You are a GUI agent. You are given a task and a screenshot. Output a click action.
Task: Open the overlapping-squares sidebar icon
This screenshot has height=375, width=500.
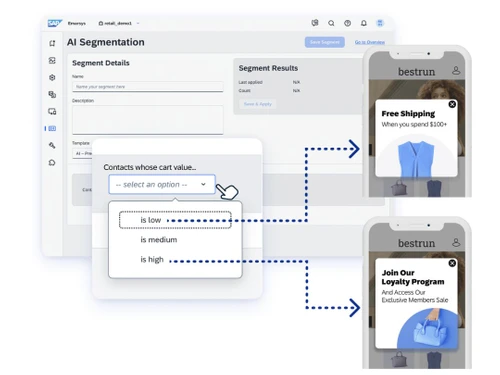52,94
